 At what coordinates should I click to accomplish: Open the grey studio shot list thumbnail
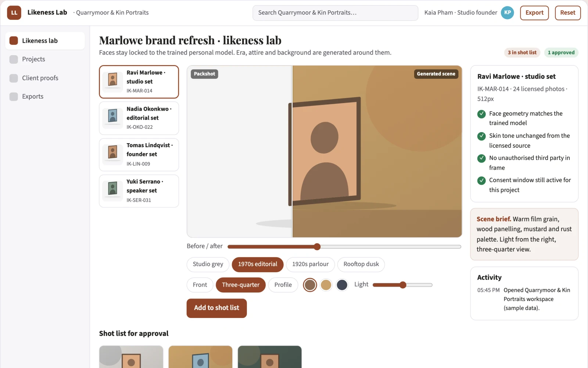click(x=131, y=357)
